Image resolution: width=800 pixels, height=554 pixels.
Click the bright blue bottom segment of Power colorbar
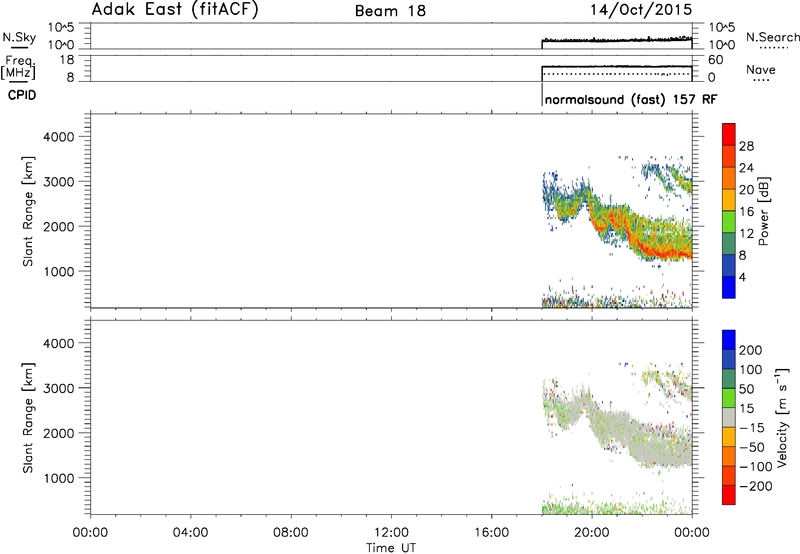coord(729,287)
